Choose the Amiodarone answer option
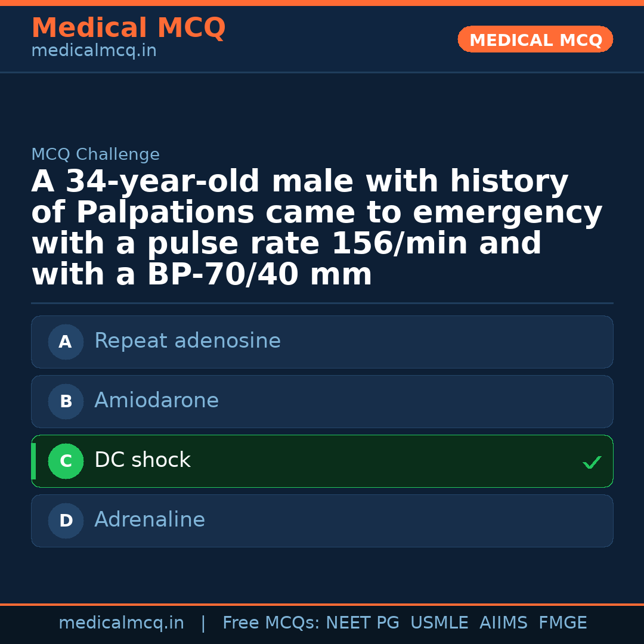644x644 pixels. 156,401
